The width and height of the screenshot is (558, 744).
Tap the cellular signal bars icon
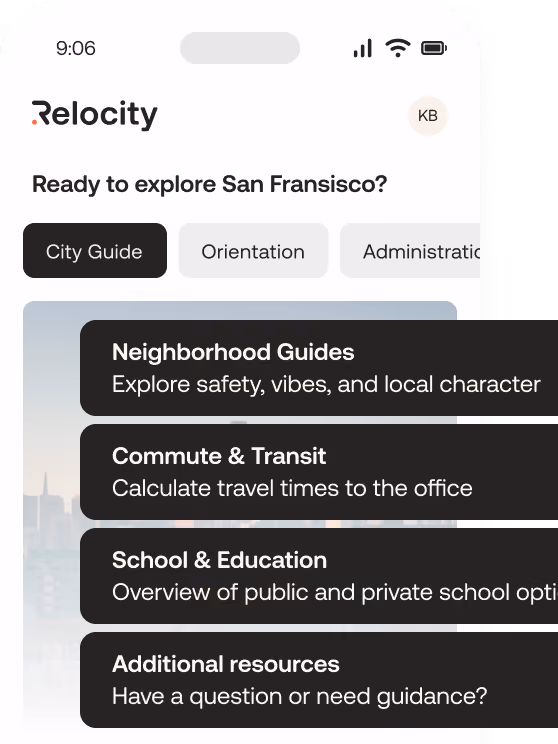363,48
